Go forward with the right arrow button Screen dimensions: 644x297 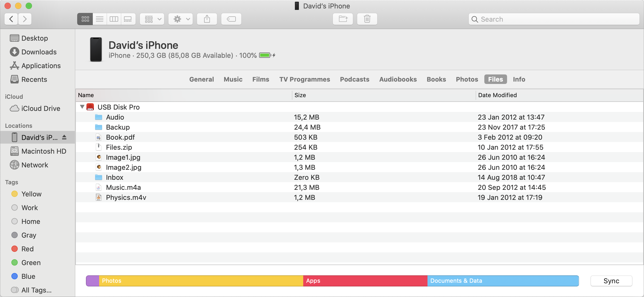point(25,19)
